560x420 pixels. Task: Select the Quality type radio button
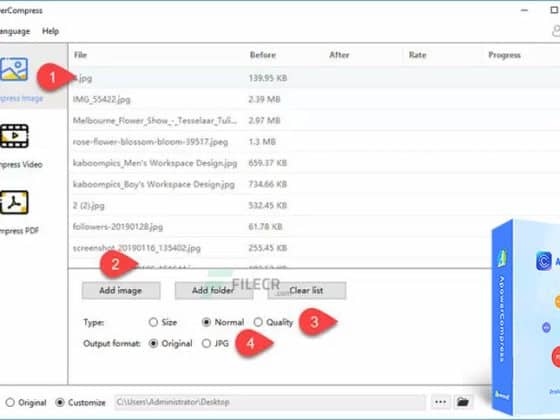(258, 322)
